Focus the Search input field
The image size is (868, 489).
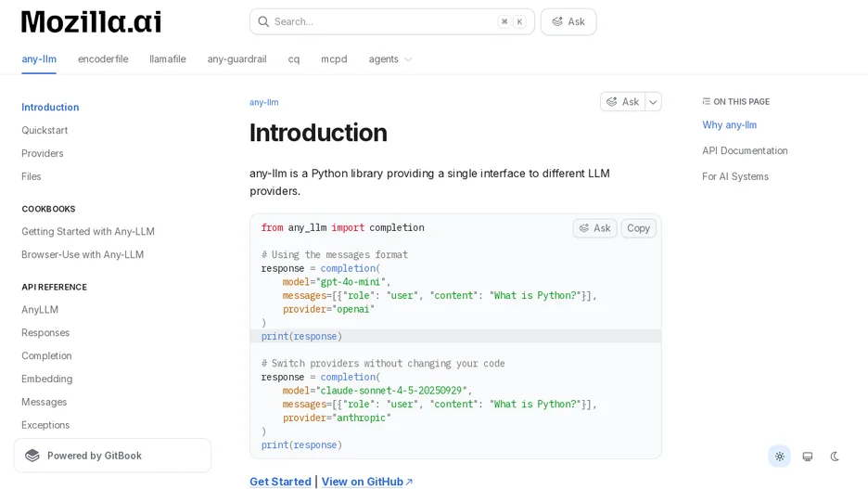coord(392,21)
